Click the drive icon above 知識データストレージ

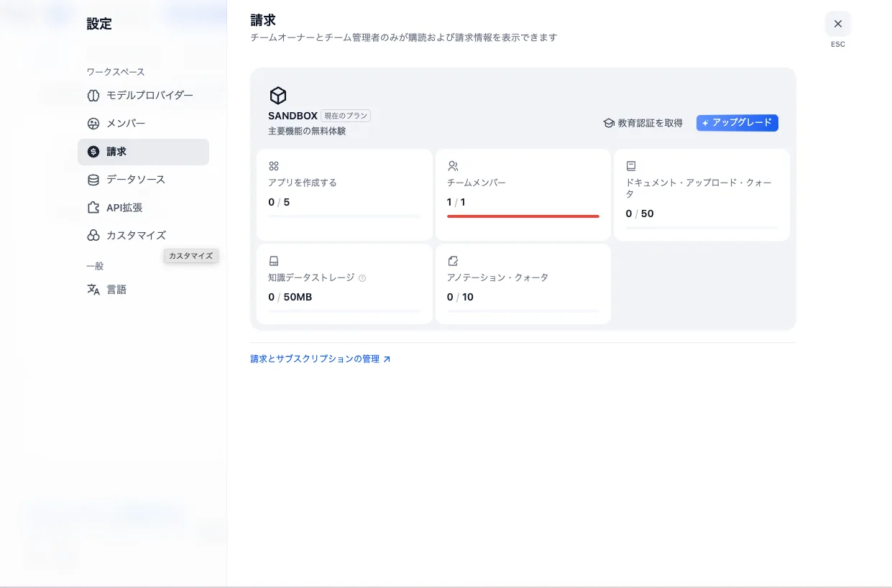tap(274, 261)
